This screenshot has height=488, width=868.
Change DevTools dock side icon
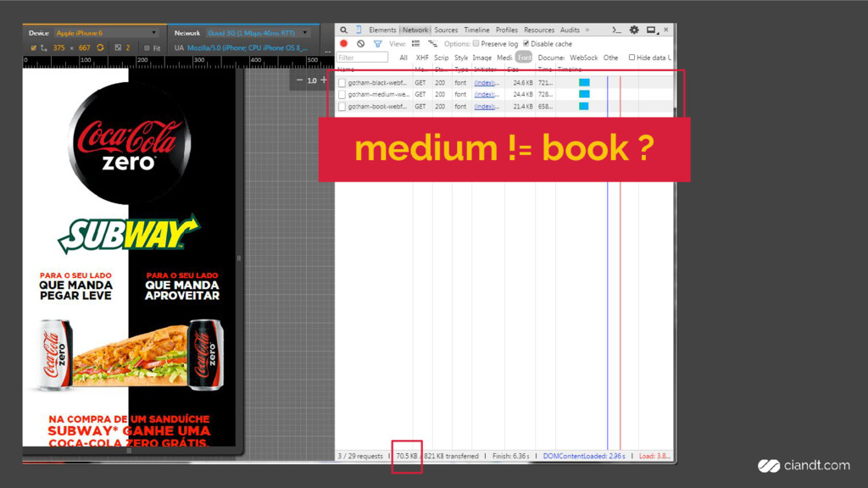coord(652,30)
